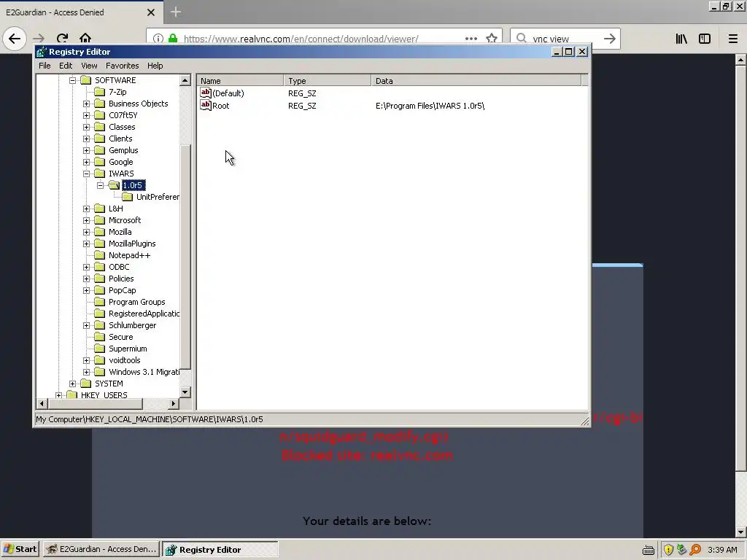Click the Registry Editor title icon
The height and width of the screenshot is (560, 747).
pyautogui.click(x=42, y=52)
